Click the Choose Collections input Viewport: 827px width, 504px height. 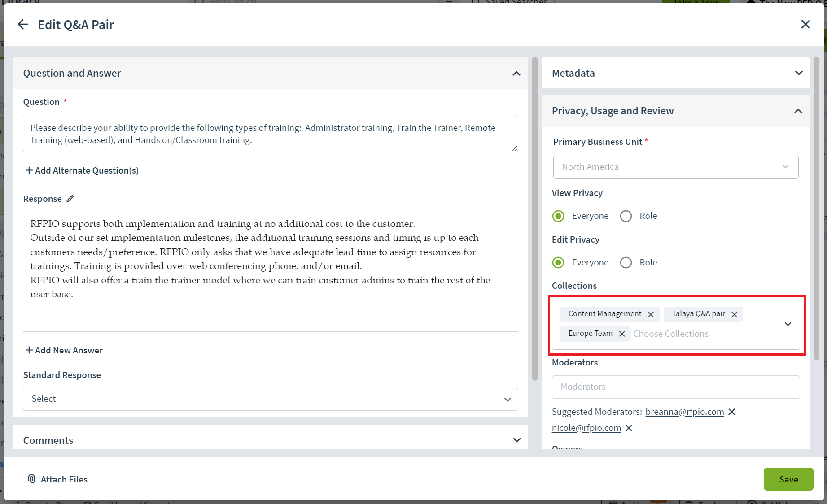coord(671,334)
